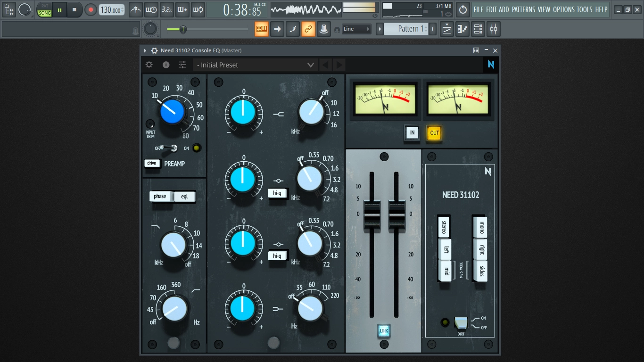Image resolution: width=644 pixels, height=362 pixels.
Task: Open the OPTIONS menu
Action: coord(564,9)
